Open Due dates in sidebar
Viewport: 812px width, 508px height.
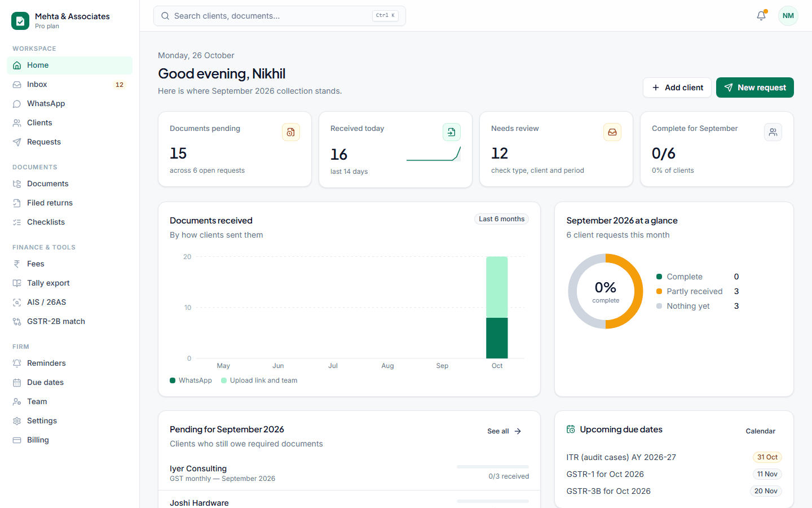tap(69, 383)
